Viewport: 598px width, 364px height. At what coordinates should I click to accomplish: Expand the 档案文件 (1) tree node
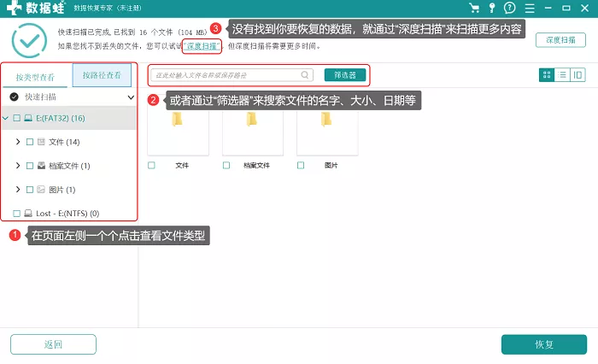click(18, 166)
